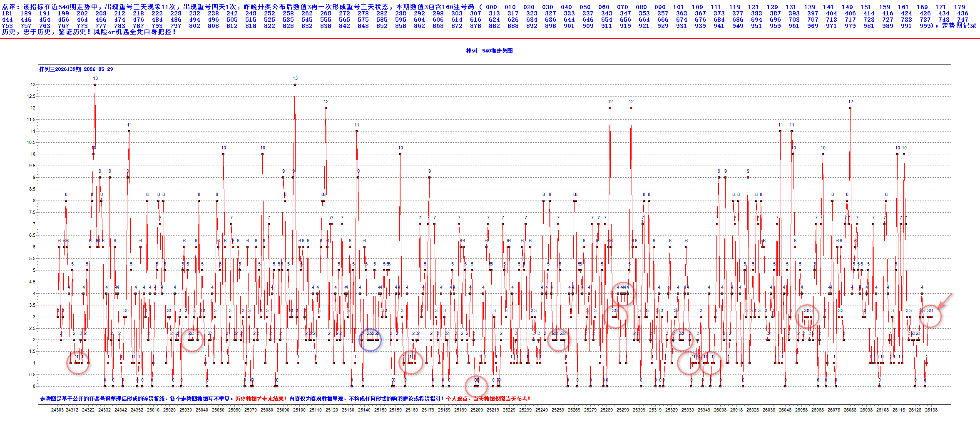
Task: Select x-axis period label 25209
Action: [x=477, y=410]
